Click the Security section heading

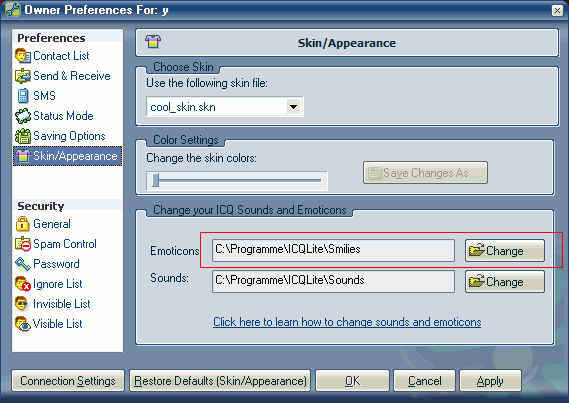point(41,206)
